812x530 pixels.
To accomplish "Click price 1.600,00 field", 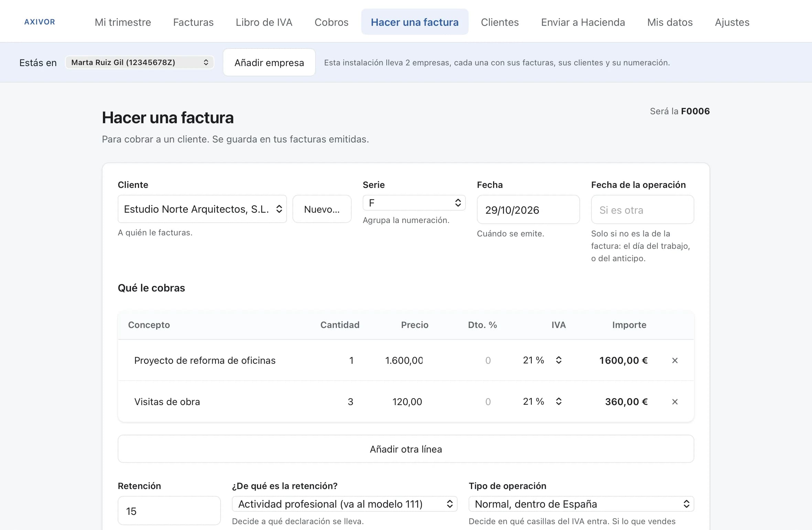I will (399, 360).
